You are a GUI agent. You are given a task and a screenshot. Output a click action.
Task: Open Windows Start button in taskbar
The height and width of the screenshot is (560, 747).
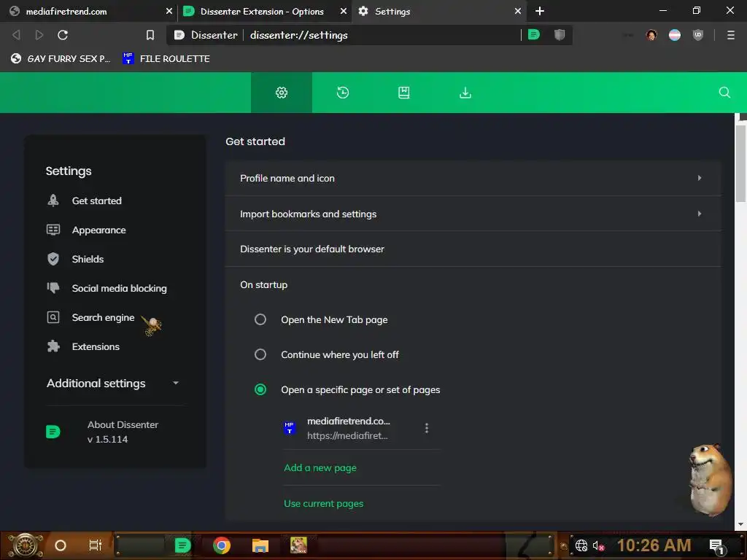point(25,545)
